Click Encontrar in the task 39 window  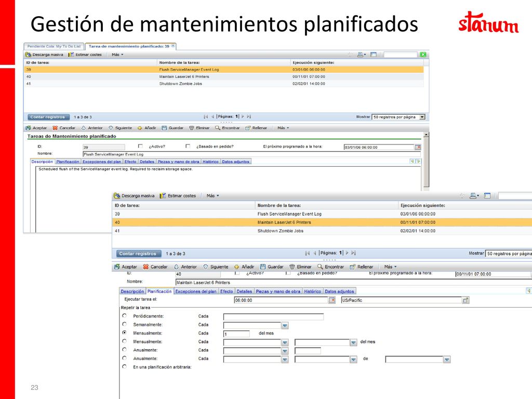pos(228,128)
